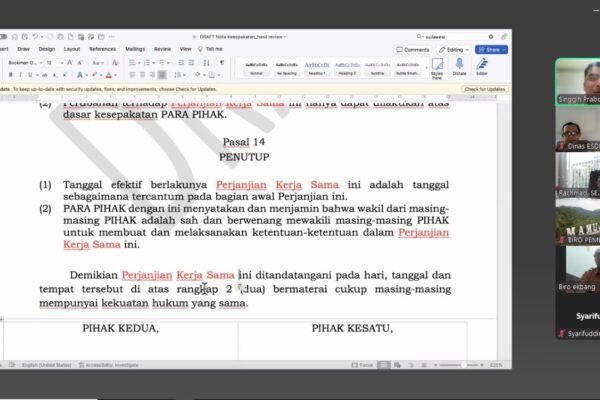The width and height of the screenshot is (600, 400).
Task: Click the Bullets list icon
Action: [x=132, y=62]
